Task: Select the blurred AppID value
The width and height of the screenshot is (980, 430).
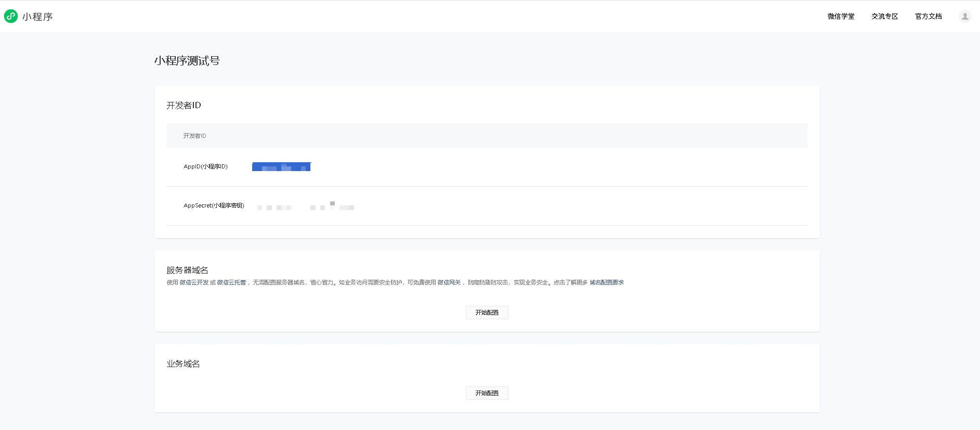Action: coord(281,167)
